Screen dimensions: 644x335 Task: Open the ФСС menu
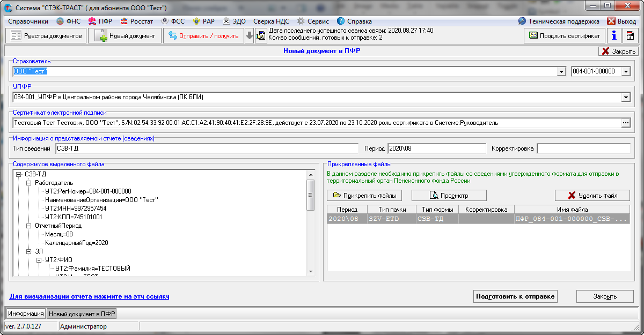click(173, 21)
